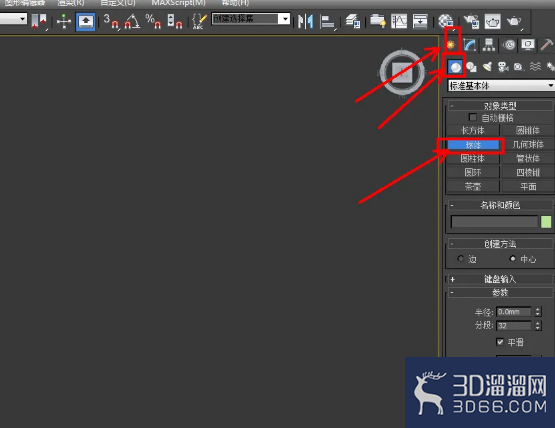Select the Shapes category icon
Image resolution: width=555 pixels, height=428 pixels.
[471, 67]
